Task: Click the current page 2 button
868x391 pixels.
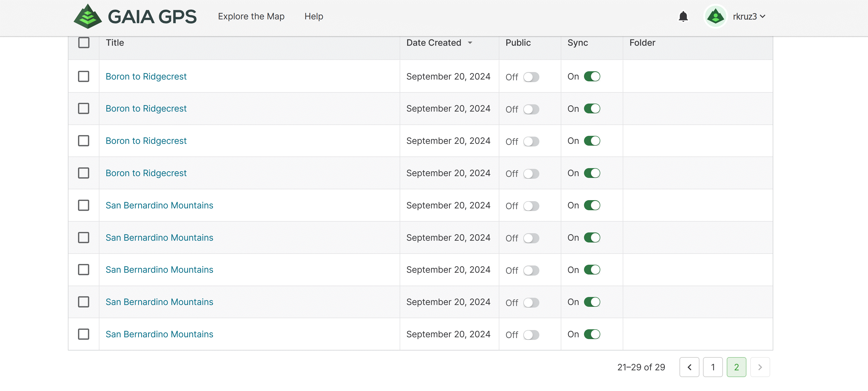Action: tap(736, 367)
